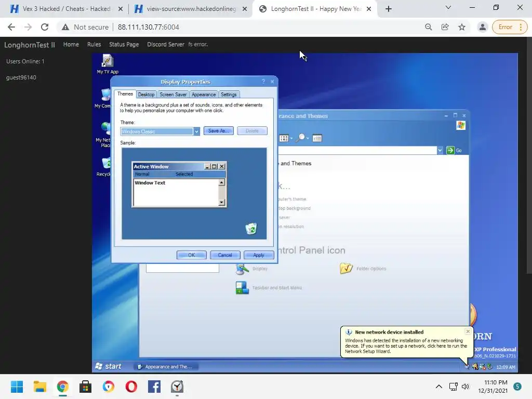
Task: Open Windows 11 Start button
Action: point(17,387)
